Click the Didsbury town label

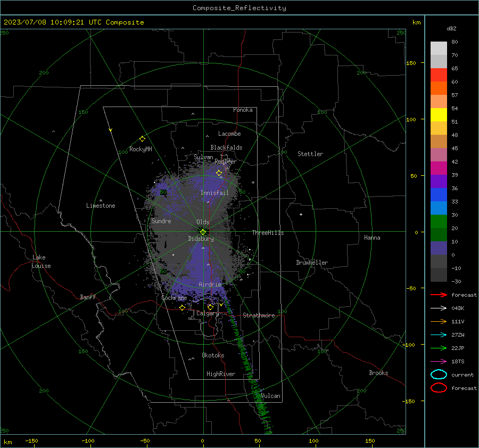click(201, 239)
